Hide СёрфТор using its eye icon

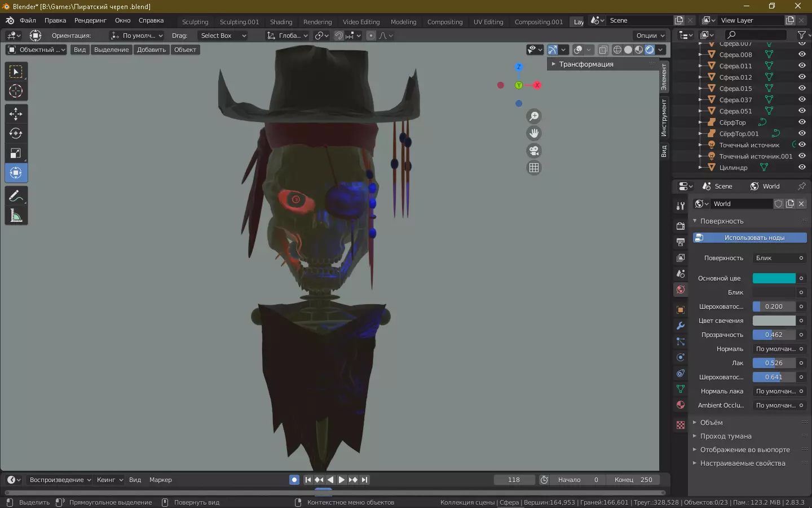tap(802, 122)
